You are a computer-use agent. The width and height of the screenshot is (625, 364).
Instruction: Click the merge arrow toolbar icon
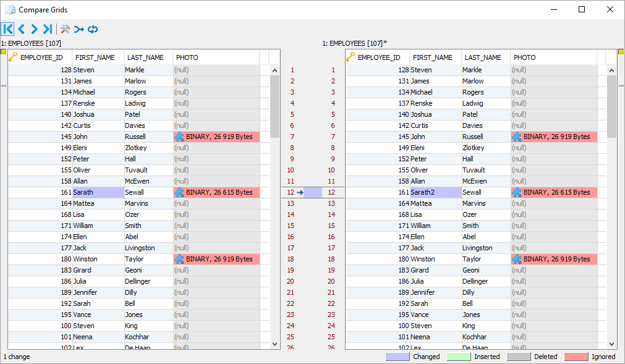click(79, 29)
